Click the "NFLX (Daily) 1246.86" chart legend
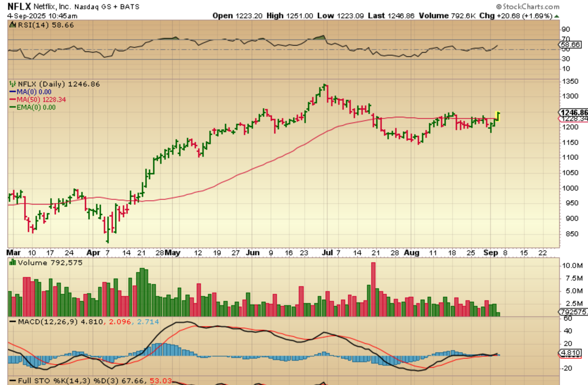This screenshot has width=588, height=385. (59, 84)
